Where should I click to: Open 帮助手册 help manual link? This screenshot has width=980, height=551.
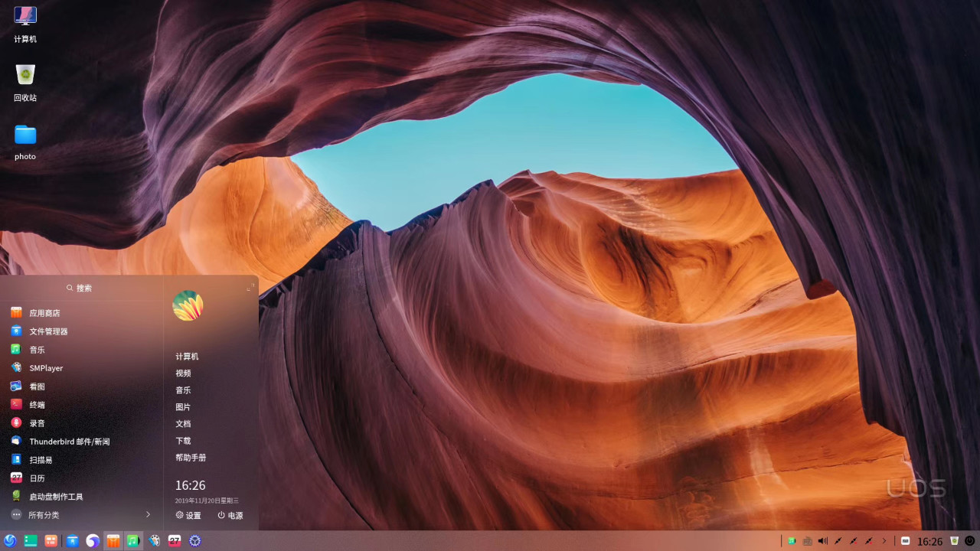tap(191, 458)
